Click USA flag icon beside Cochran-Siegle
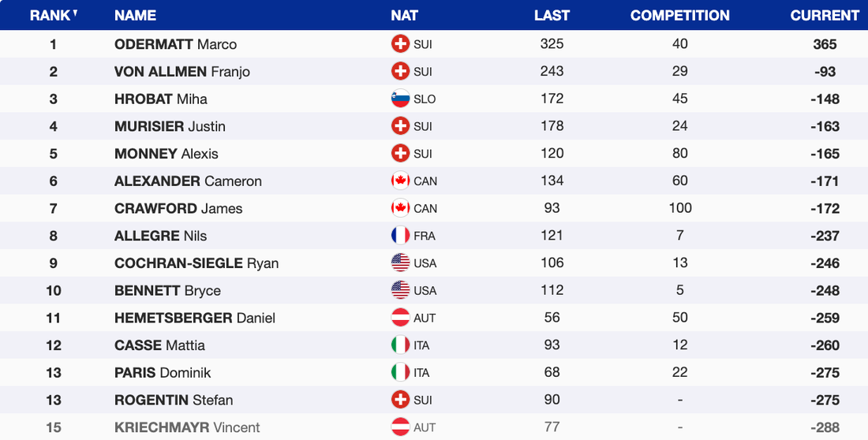 click(401, 263)
